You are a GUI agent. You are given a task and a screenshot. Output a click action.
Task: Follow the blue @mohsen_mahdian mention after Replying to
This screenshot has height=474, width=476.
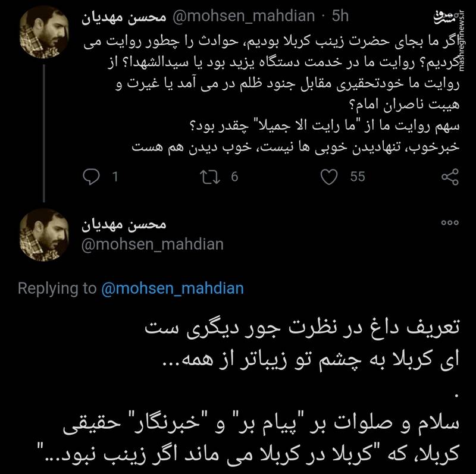tap(173, 288)
